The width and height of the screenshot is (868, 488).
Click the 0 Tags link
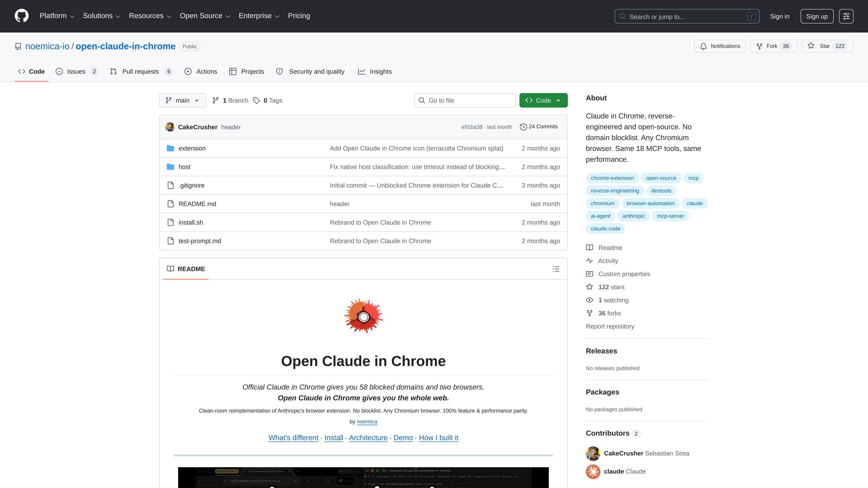(x=268, y=100)
